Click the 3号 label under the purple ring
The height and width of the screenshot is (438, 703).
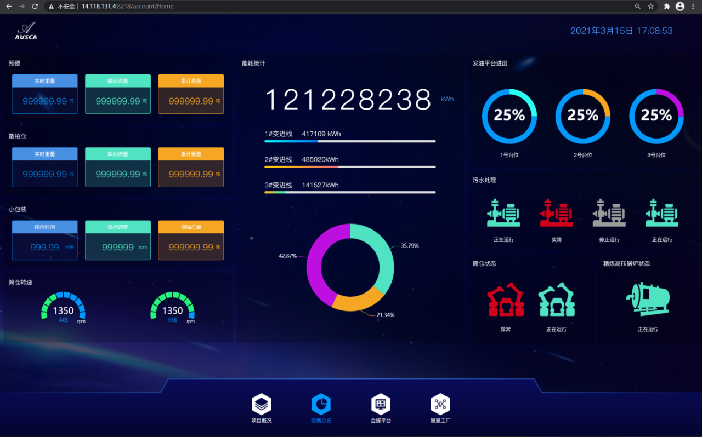pos(656,155)
